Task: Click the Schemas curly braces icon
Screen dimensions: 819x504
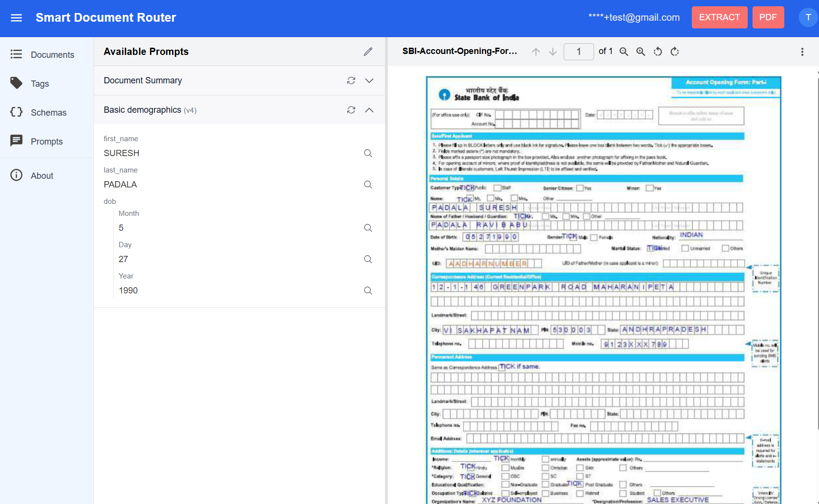Action: pos(16,112)
